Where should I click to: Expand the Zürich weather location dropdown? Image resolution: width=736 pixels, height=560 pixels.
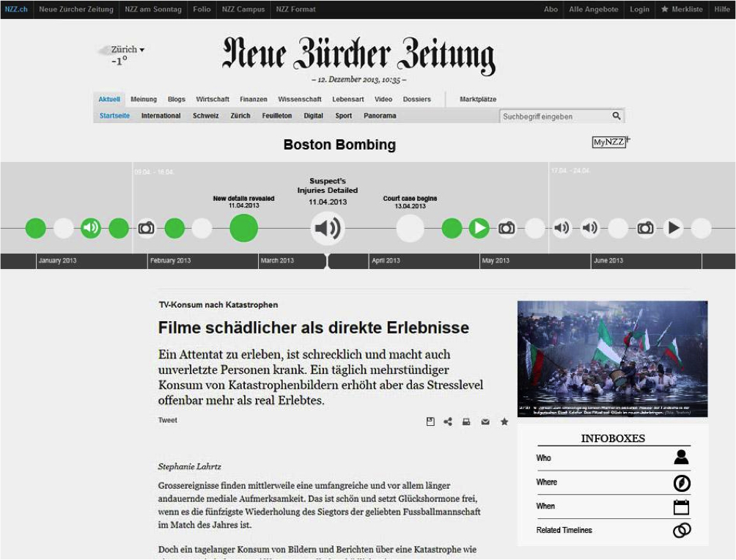coord(141,50)
